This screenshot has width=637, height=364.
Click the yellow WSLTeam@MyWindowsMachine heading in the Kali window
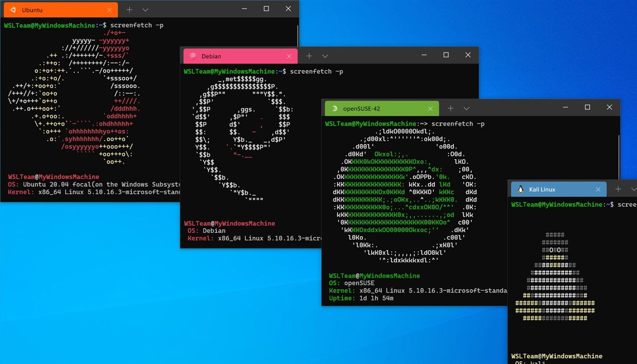click(x=557, y=356)
